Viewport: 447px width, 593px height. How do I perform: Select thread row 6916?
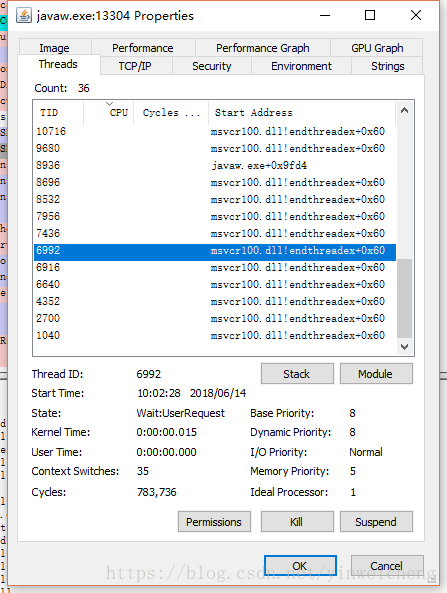click(x=215, y=267)
